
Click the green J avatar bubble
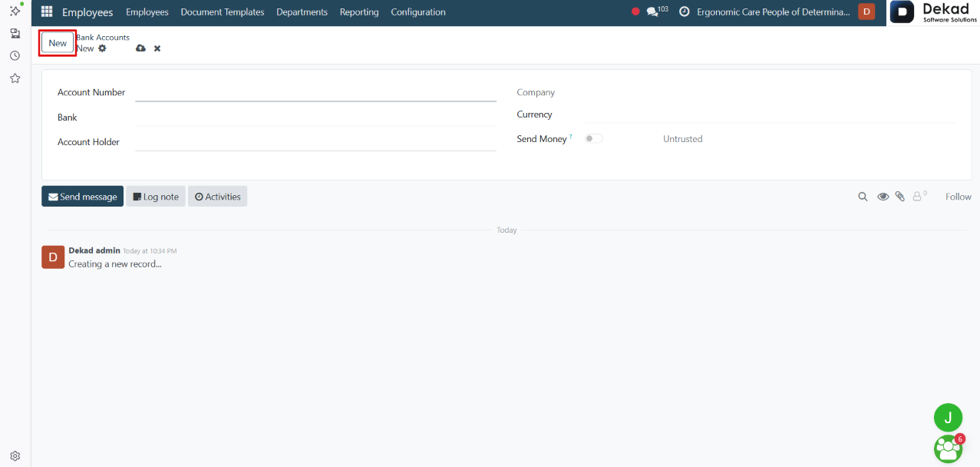[948, 417]
